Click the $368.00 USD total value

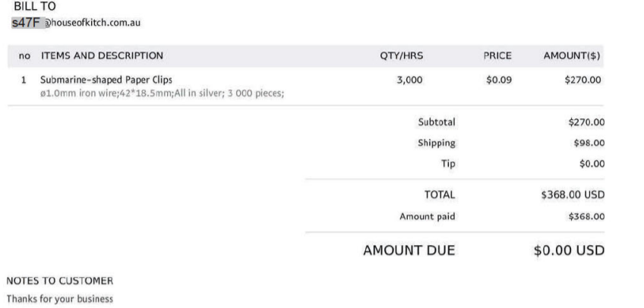[573, 195]
